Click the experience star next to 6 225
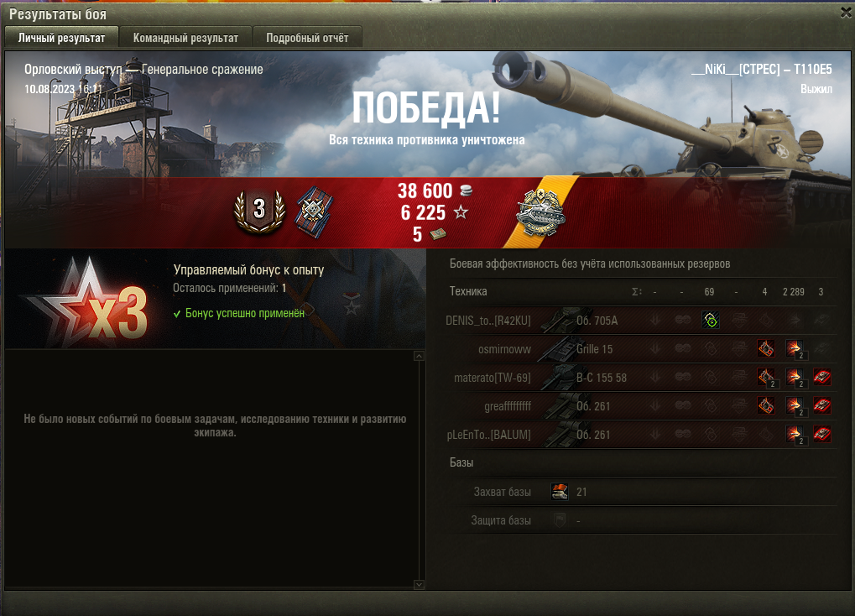 tap(461, 212)
